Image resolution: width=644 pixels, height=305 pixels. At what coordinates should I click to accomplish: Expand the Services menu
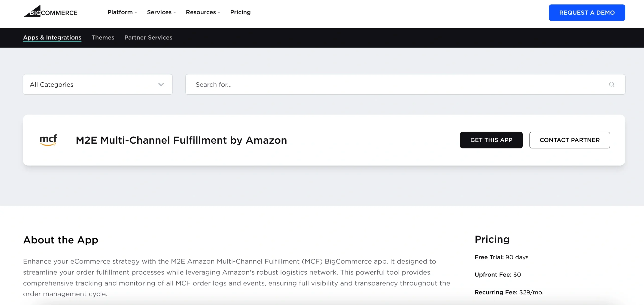161,12
